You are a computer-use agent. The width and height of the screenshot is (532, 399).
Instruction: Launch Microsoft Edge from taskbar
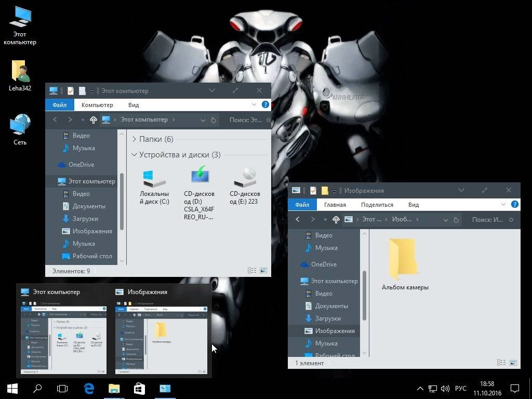88,389
